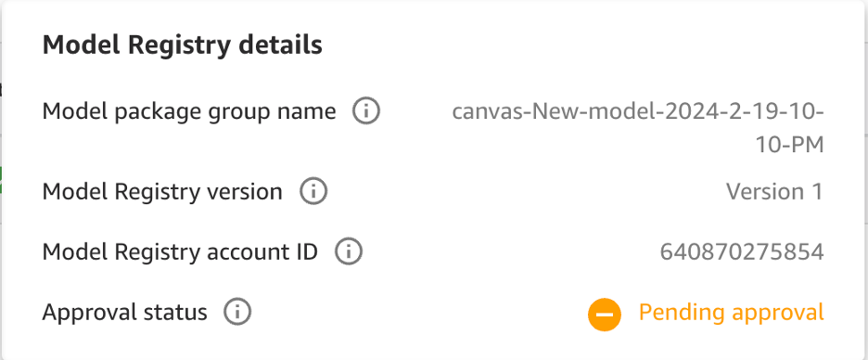Screen dimensions: 868x360
Task: Click the Version 1 value
Action: (x=775, y=192)
